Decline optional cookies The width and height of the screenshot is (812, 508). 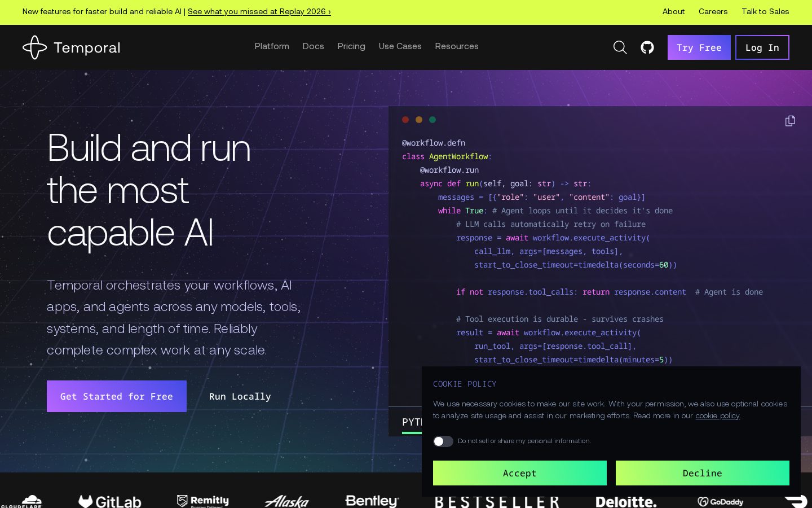point(703,473)
